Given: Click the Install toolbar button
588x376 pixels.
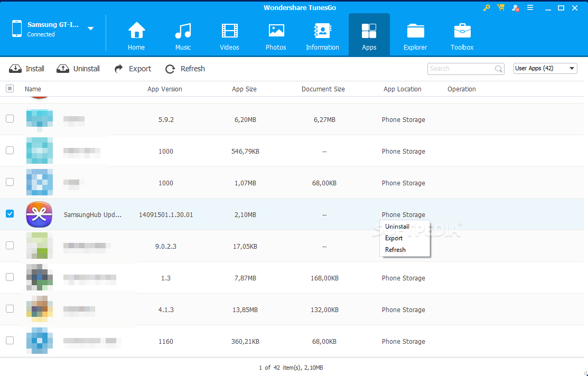Looking at the screenshot, I should pos(26,69).
